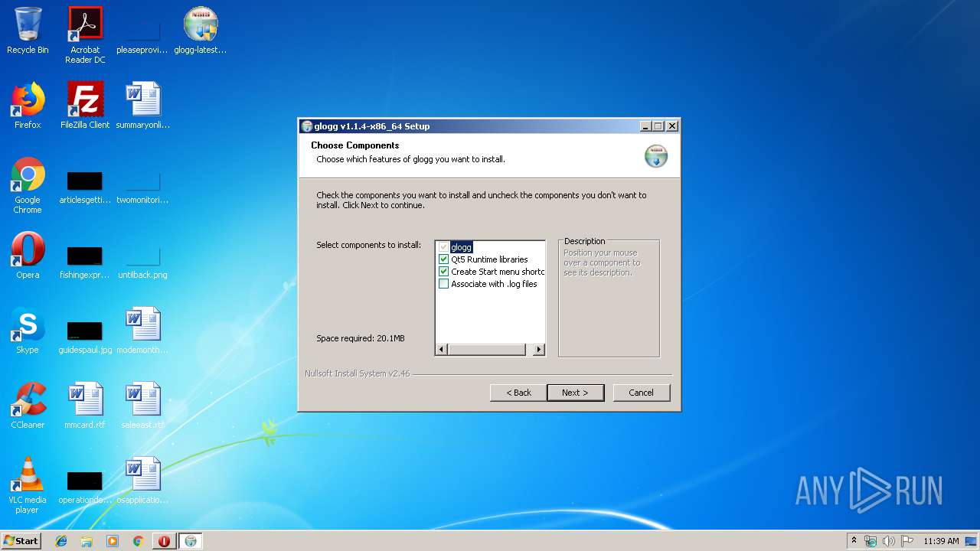980x551 pixels.
Task: Open Opera from the taskbar
Action: click(x=164, y=541)
